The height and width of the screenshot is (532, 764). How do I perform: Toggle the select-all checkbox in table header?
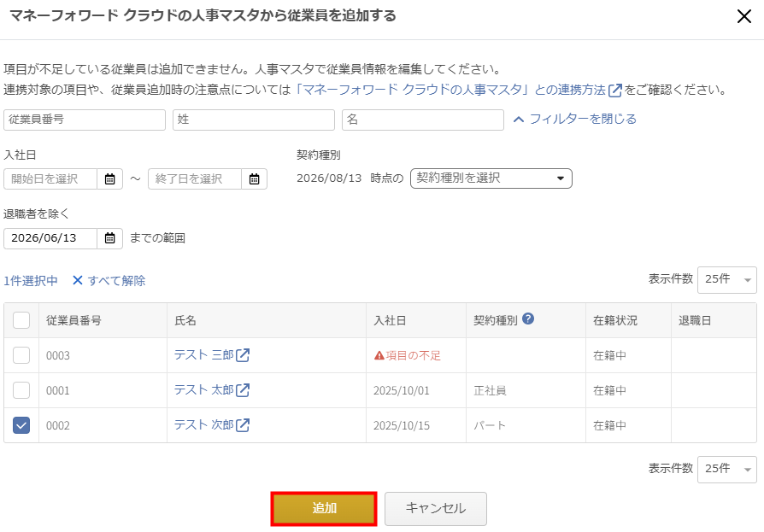pyautogui.click(x=21, y=320)
